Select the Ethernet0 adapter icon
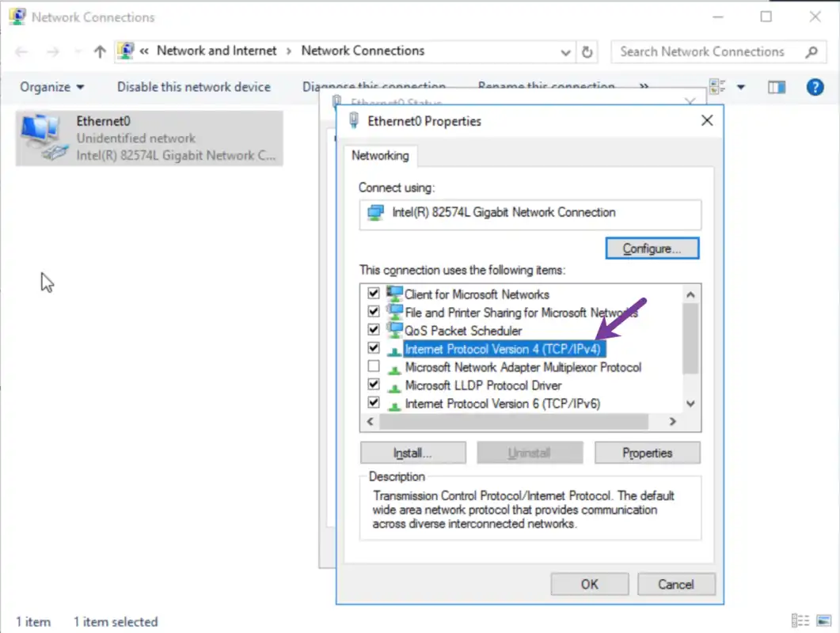840x633 pixels. [44, 138]
